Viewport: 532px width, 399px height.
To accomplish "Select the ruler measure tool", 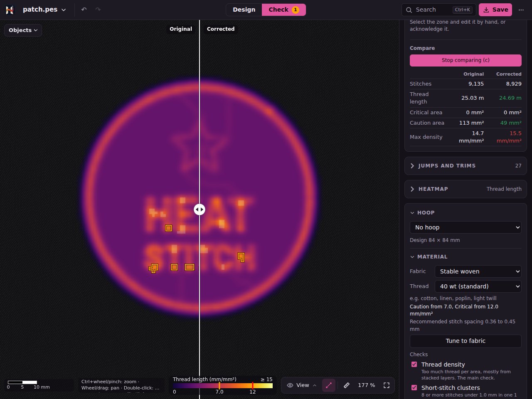I will click(347, 385).
